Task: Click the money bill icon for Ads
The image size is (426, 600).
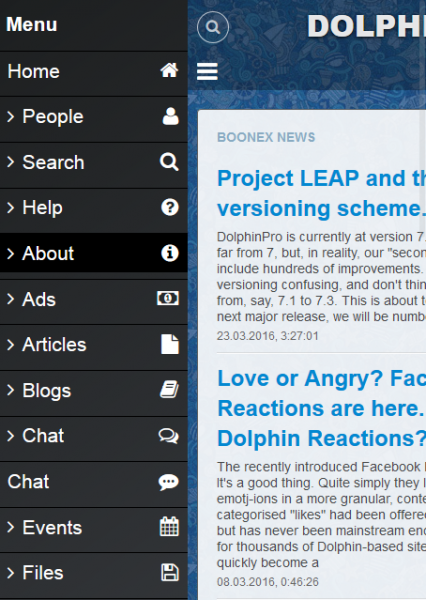Action: coord(168,298)
